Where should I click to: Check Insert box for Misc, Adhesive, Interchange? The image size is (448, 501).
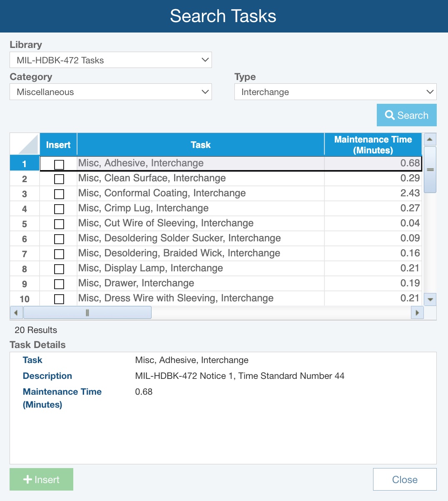tap(59, 165)
